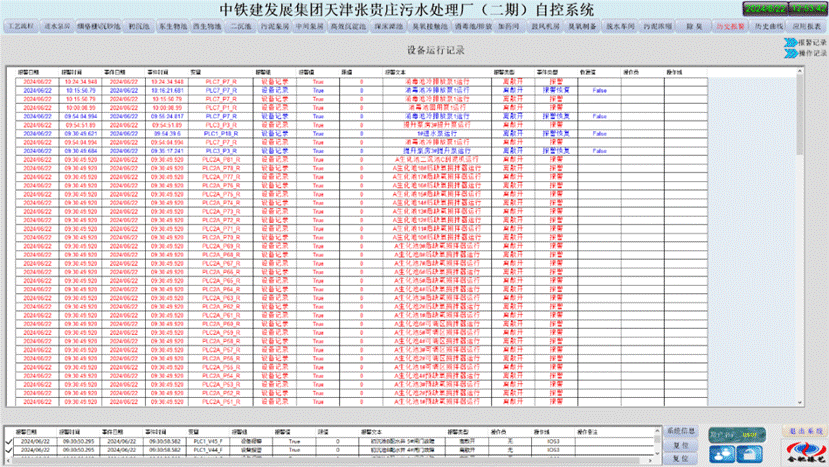Go to the 东生物池 tab

[173, 26]
